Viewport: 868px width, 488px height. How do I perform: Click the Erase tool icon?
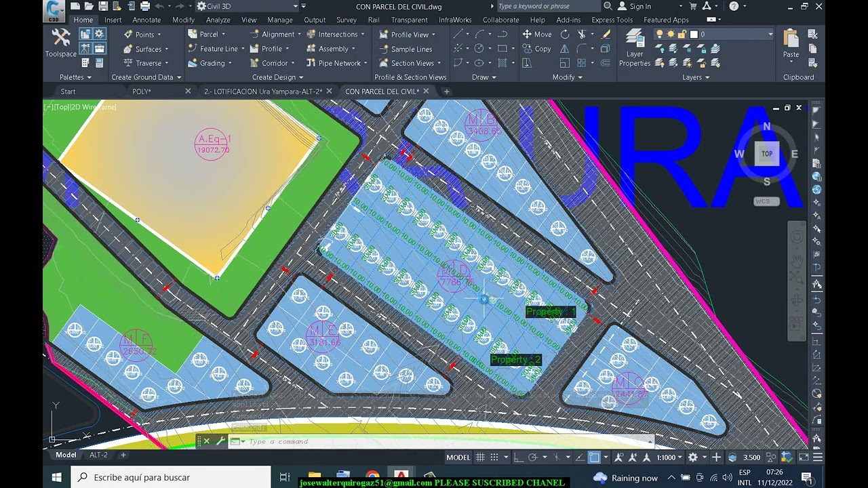[605, 34]
